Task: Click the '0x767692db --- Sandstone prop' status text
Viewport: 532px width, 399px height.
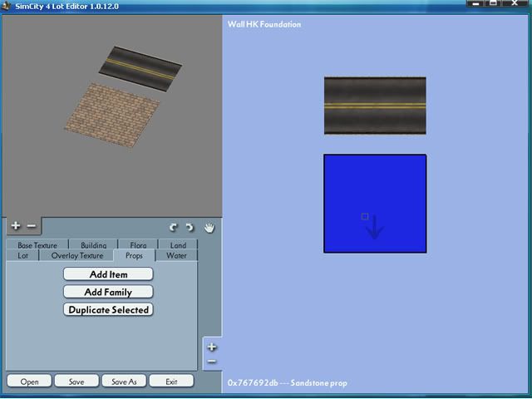Action: coord(288,382)
